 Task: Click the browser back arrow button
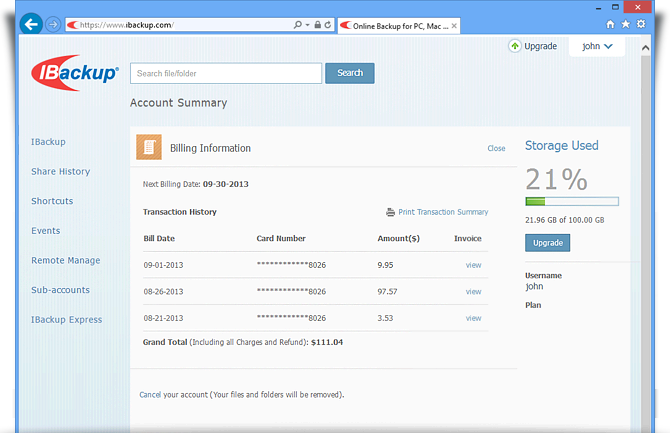tap(31, 24)
